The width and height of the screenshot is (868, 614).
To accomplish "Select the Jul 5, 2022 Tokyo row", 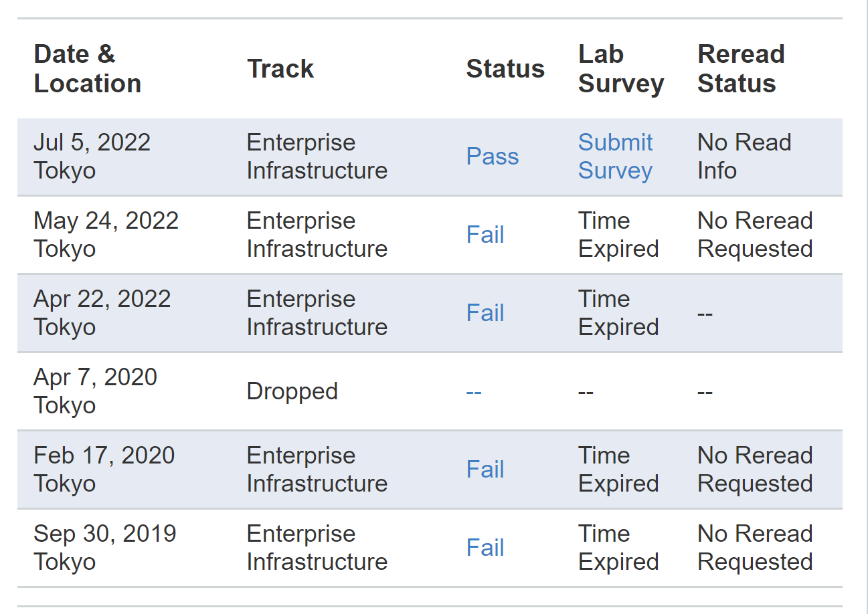I will tap(92, 156).
